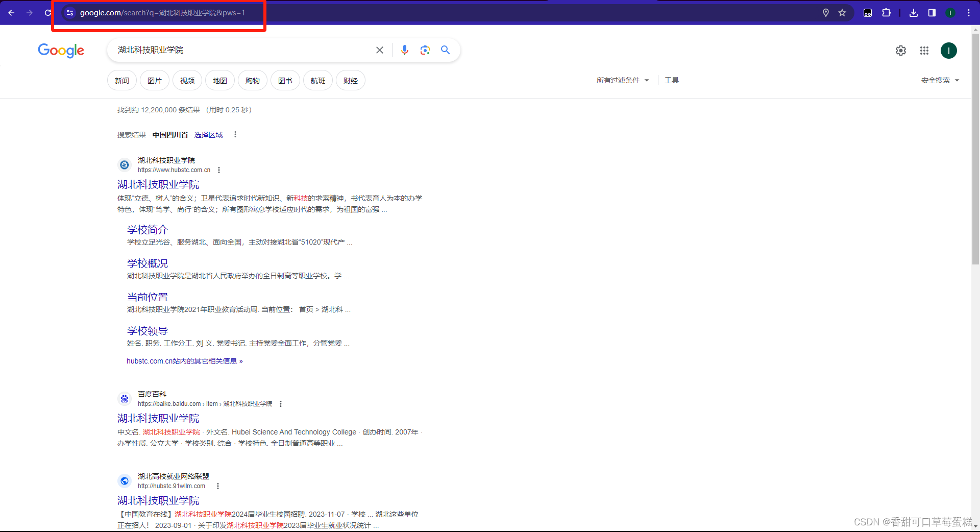Start voice search with microphone icon
Image resolution: width=980 pixels, height=532 pixels.
click(x=405, y=50)
